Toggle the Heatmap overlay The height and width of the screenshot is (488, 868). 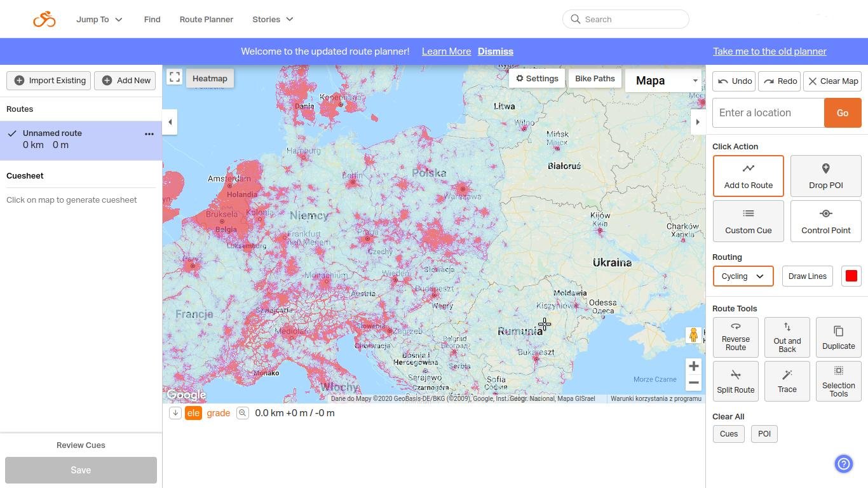pos(210,79)
